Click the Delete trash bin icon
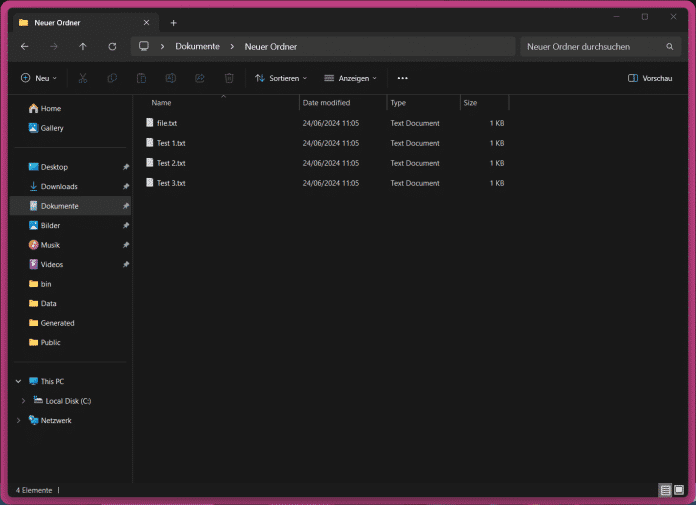 [x=229, y=78]
